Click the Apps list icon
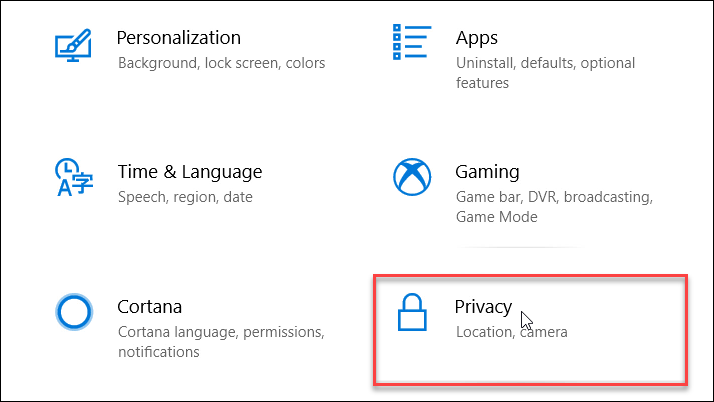The image size is (714, 402). pyautogui.click(x=411, y=42)
